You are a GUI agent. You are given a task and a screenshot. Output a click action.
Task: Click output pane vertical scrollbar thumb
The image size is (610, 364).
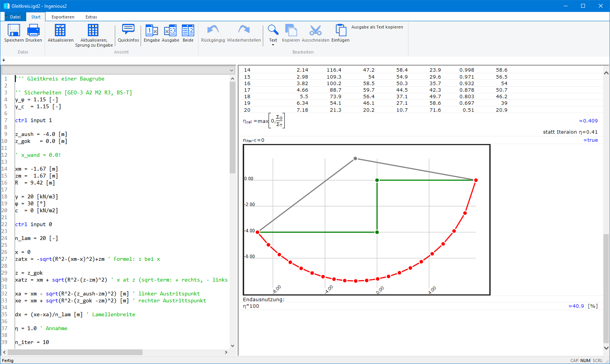606,288
